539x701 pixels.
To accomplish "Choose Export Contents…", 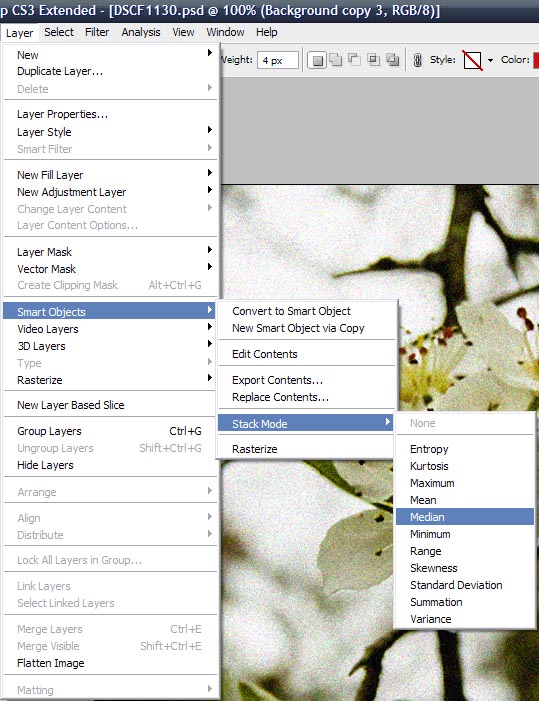I will tap(307, 380).
